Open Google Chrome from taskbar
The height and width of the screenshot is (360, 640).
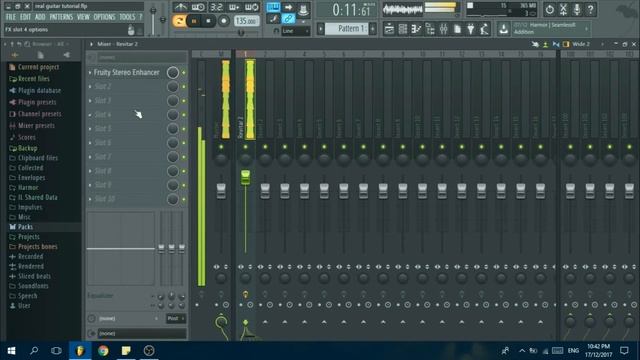(103, 351)
